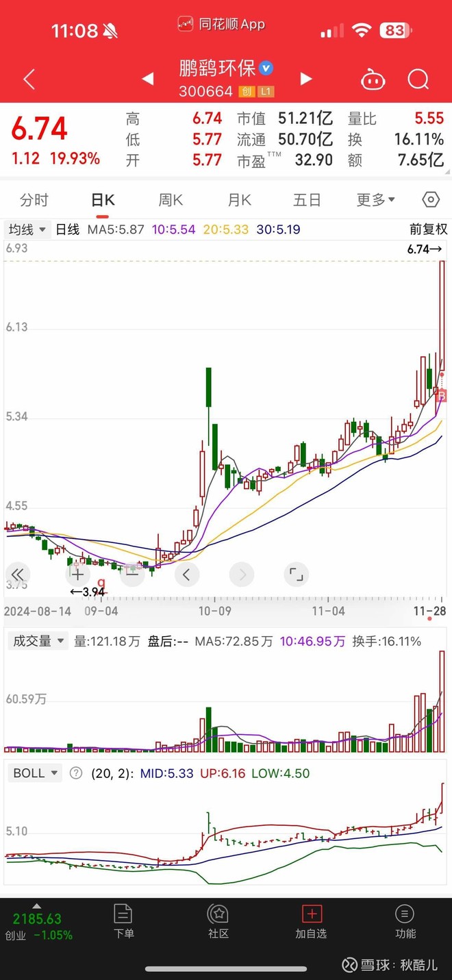
Task: Switch to next stock with right triangle
Action: click(306, 79)
